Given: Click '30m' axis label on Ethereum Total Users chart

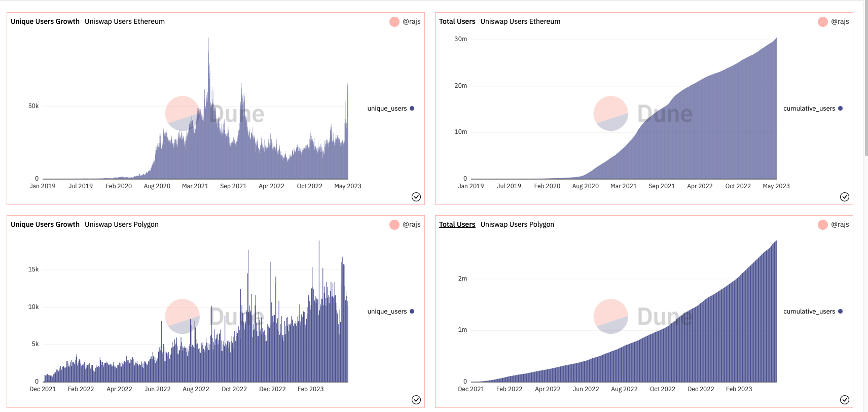Looking at the screenshot, I should [x=461, y=39].
